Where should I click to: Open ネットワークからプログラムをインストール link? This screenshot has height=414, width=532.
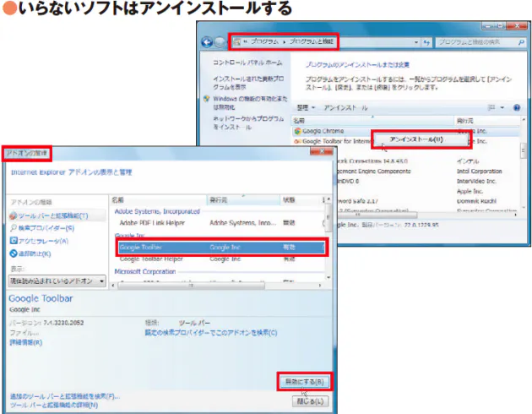tap(248, 123)
